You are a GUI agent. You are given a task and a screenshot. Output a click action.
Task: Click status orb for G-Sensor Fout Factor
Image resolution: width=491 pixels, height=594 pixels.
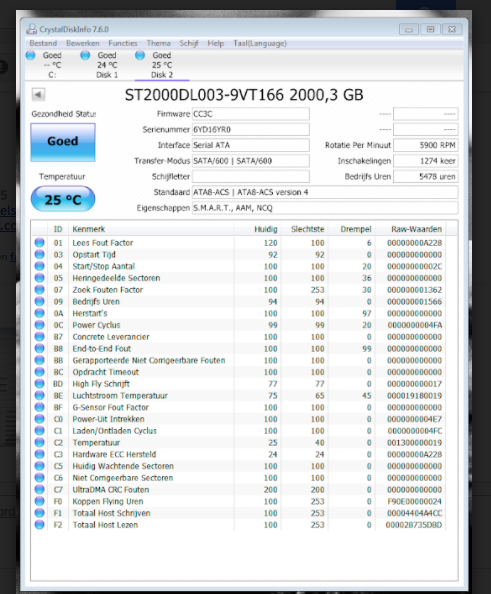tap(39, 407)
